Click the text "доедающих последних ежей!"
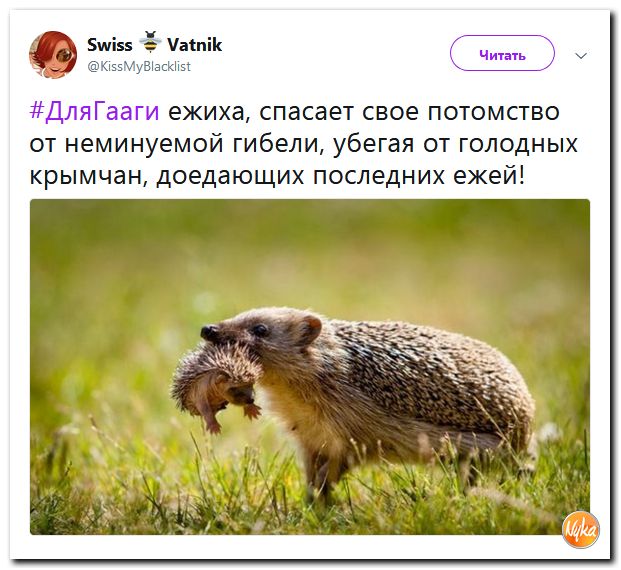 click(341, 175)
